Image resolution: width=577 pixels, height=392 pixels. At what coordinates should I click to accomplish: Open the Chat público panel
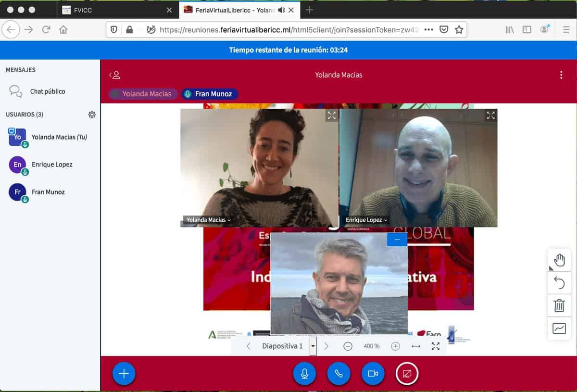(x=48, y=91)
